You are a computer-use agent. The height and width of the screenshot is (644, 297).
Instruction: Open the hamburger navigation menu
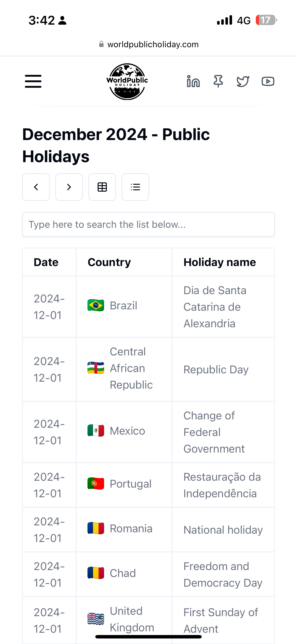33,81
